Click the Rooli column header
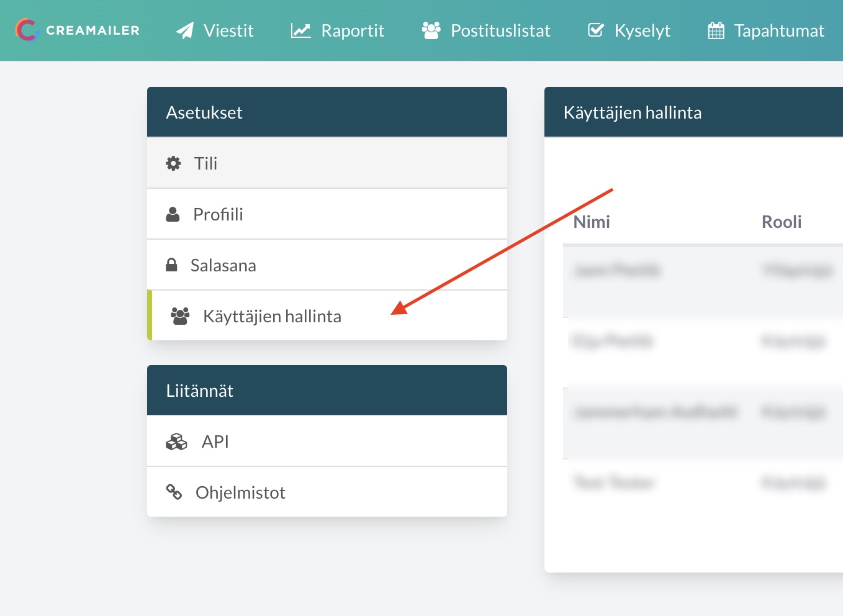Viewport: 843px width, 616px height. pyautogui.click(x=782, y=222)
